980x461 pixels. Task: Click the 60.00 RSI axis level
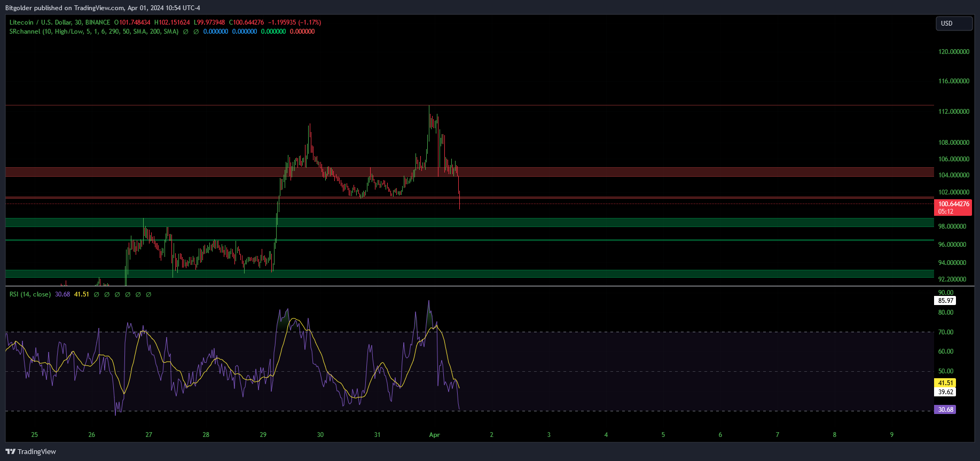click(946, 351)
